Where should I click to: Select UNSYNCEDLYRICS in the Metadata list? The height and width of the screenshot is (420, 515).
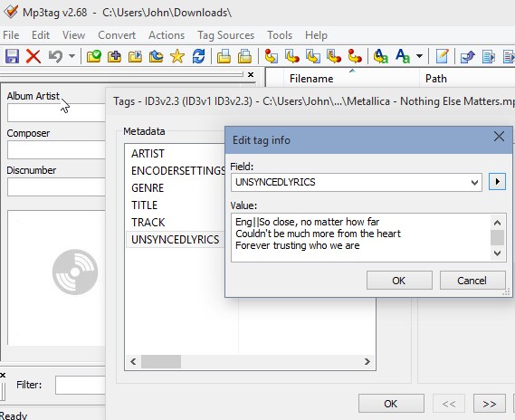click(175, 239)
